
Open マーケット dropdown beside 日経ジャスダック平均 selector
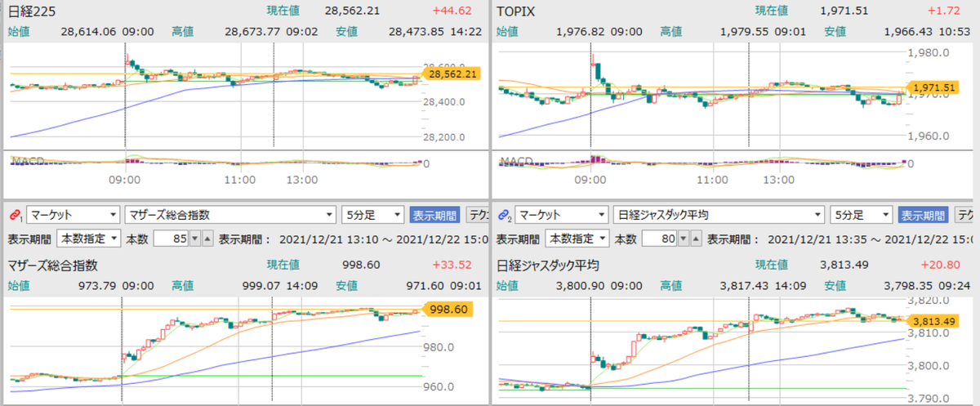[x=561, y=215]
